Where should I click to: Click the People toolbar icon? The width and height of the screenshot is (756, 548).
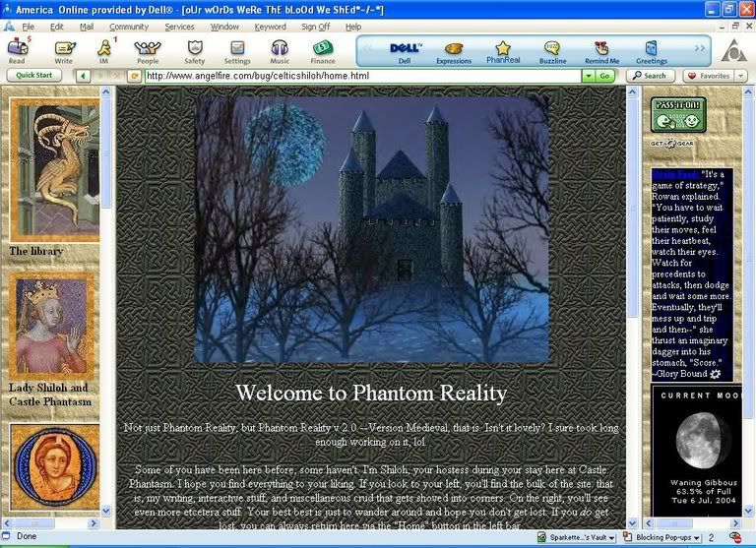point(148,51)
